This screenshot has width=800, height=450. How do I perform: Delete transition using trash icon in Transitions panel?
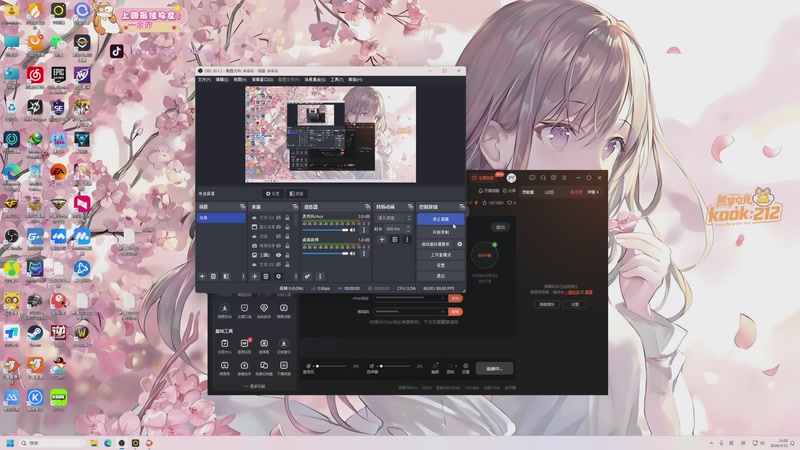tap(394, 239)
